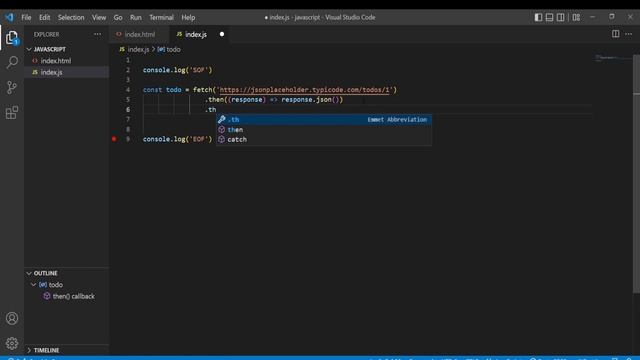Open the Selection menu
The height and width of the screenshot is (360, 640).
pyautogui.click(x=71, y=18)
